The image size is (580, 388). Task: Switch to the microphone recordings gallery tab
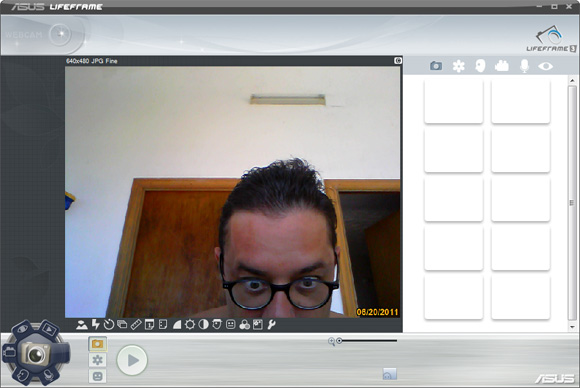pyautogui.click(x=524, y=66)
